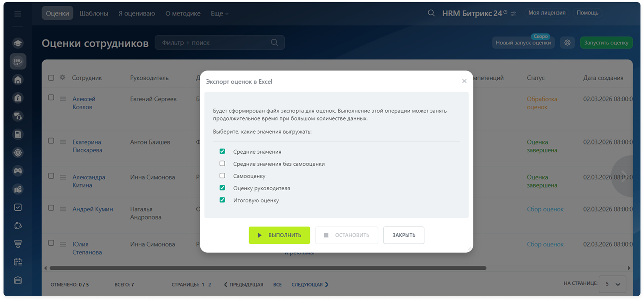Click the 360 assessment sidebar icon
The width and height of the screenshot is (644, 301).
click(18, 61)
